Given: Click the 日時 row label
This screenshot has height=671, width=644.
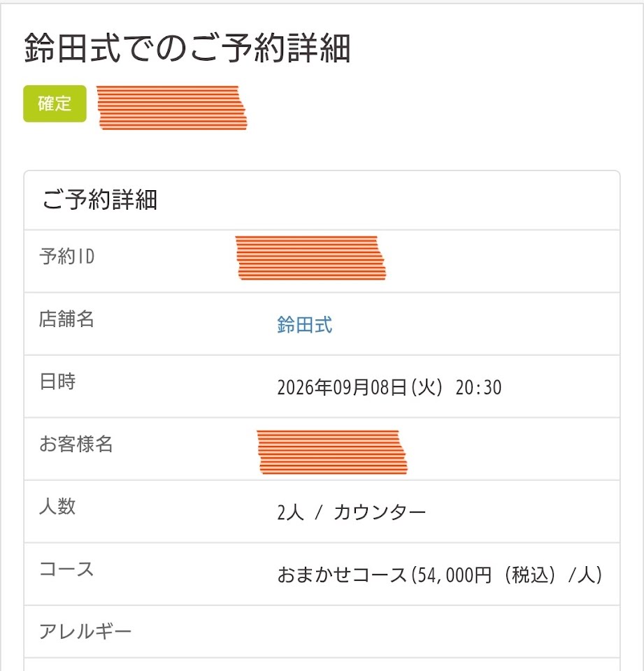Looking at the screenshot, I should click(x=57, y=382).
